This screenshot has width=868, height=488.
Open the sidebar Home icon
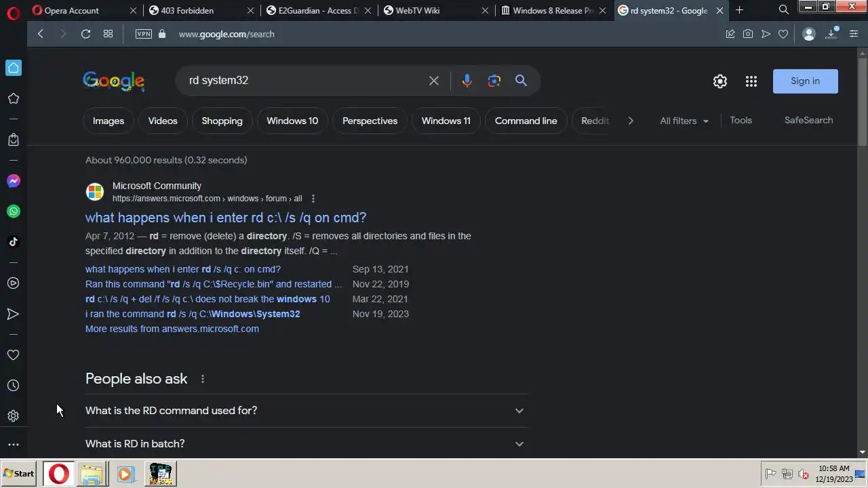tap(14, 68)
